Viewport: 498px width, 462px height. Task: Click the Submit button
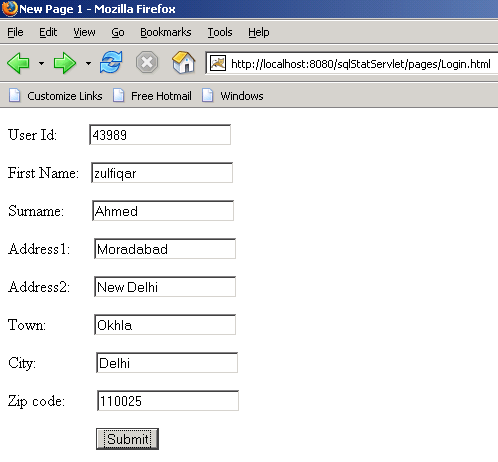127,439
